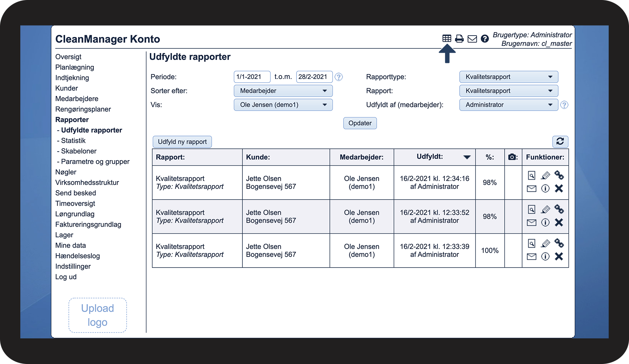Open the Skabeloner submenu item
The image size is (629, 364).
pos(79,151)
